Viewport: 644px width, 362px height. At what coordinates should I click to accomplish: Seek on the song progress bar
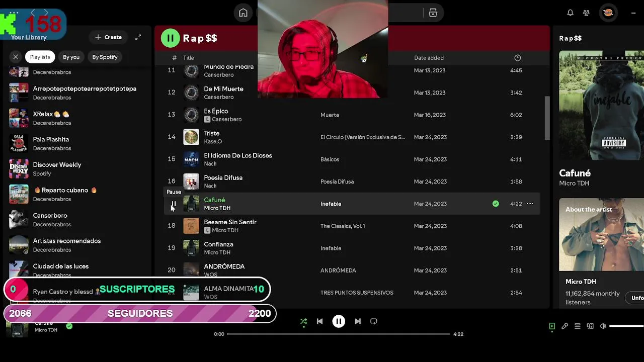click(x=339, y=334)
